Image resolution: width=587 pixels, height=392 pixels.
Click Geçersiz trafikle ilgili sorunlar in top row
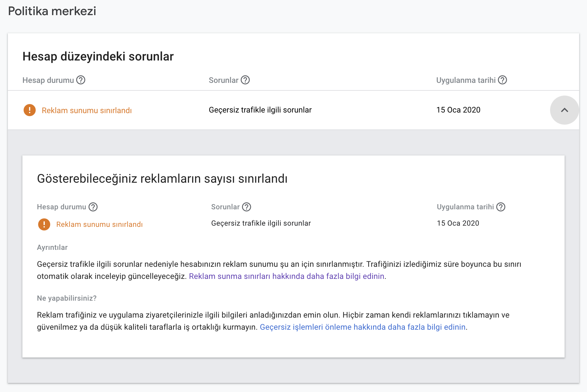tap(260, 110)
